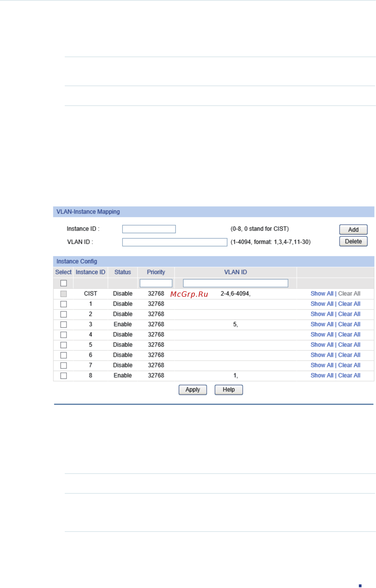
Task: Click Clear All for instance 7
Action: tap(349, 365)
